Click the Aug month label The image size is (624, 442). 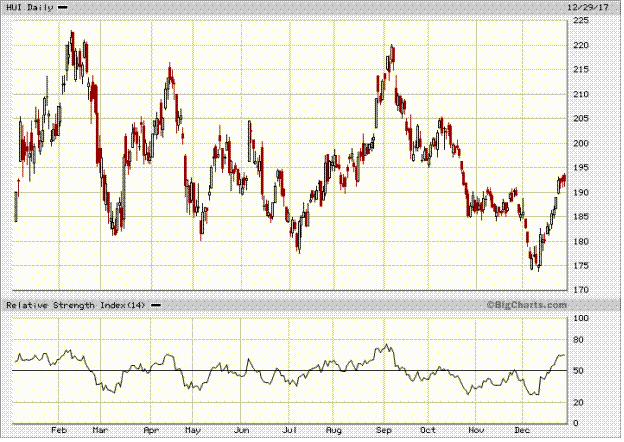(334, 430)
